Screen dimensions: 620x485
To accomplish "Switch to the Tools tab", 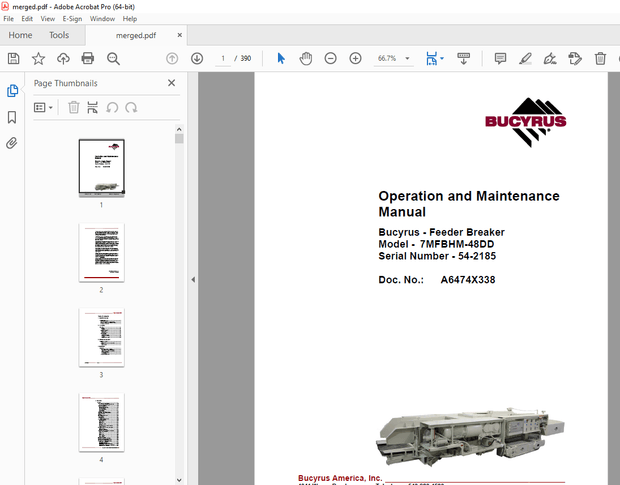I will click(59, 35).
